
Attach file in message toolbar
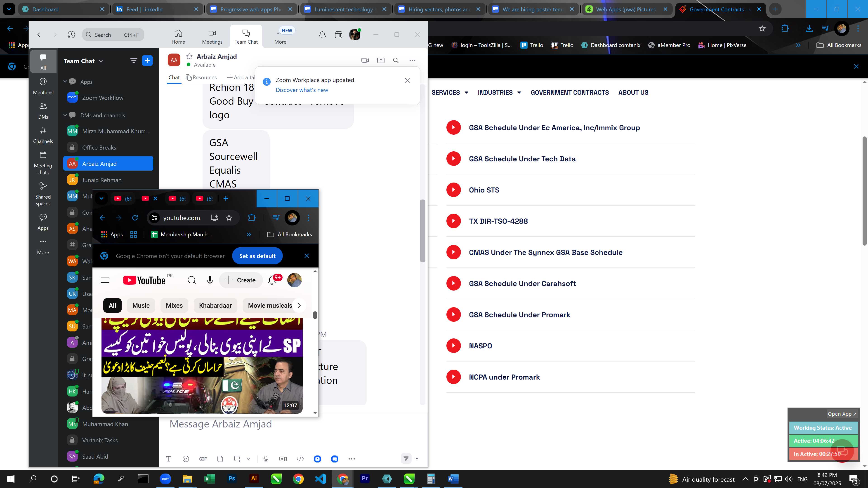tap(220, 459)
